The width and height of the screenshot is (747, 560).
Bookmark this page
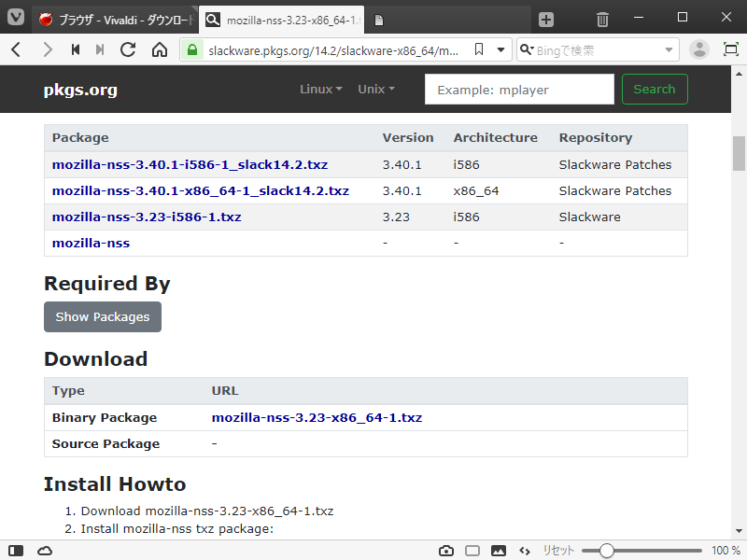[479, 49]
